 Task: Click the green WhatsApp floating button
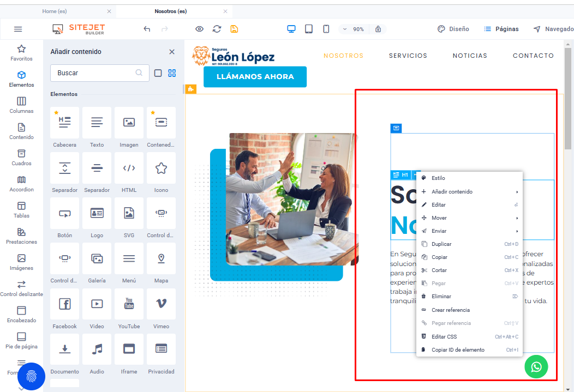tap(536, 367)
